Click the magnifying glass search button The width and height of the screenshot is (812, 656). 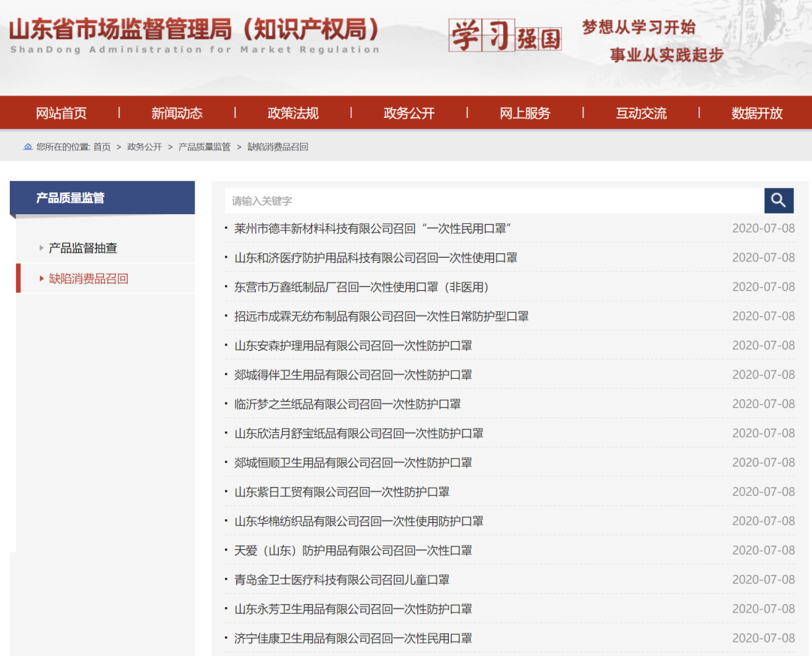779,201
